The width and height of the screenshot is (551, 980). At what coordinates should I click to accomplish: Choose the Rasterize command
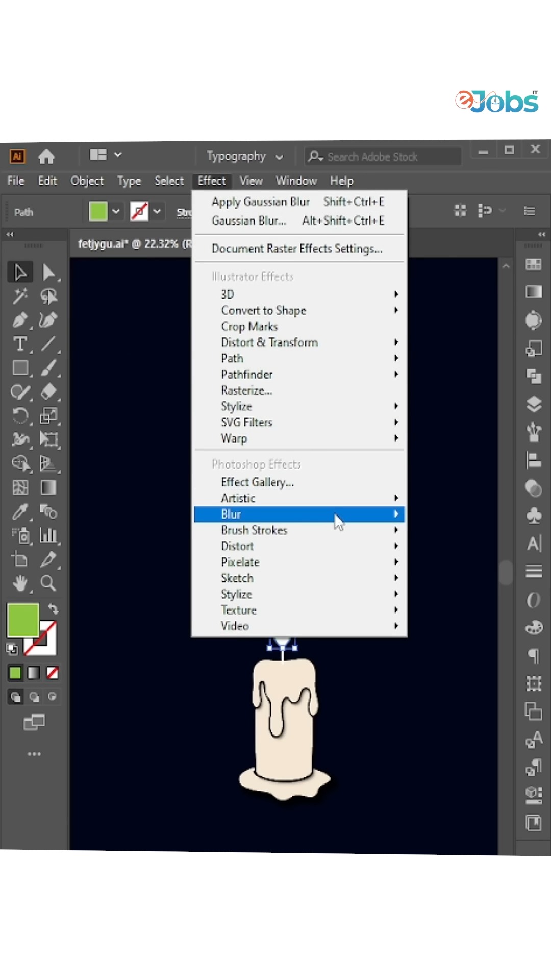246,390
